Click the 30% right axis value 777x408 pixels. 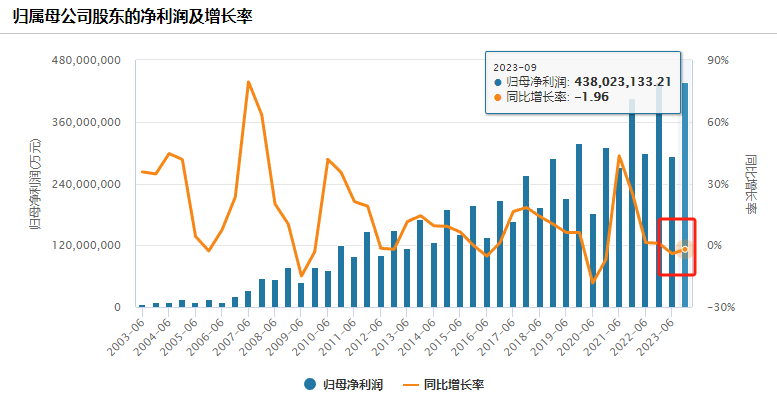[x=718, y=184]
